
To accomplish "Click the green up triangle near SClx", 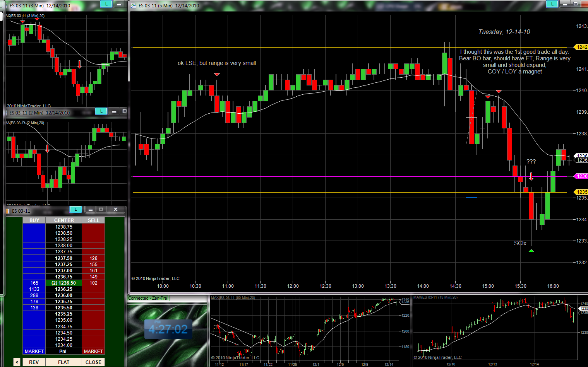I will pyautogui.click(x=531, y=251).
